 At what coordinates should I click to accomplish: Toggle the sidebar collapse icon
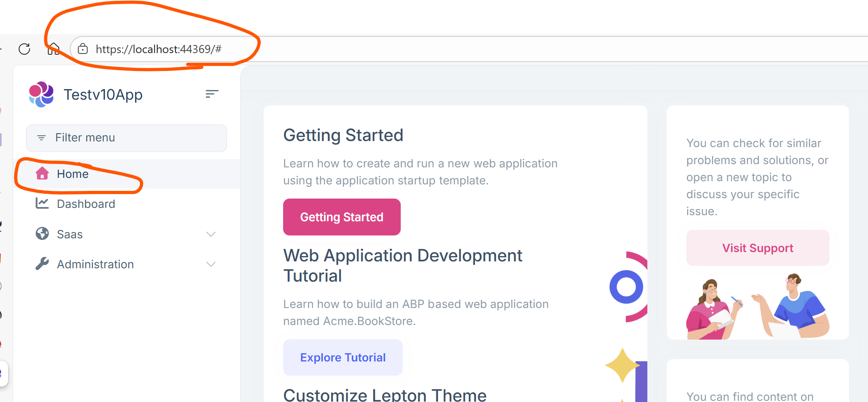point(212,94)
